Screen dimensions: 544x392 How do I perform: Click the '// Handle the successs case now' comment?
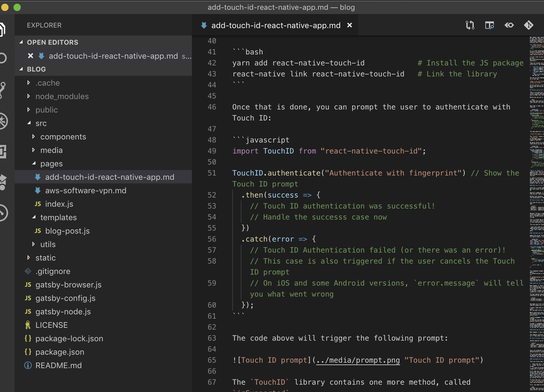[318, 217]
